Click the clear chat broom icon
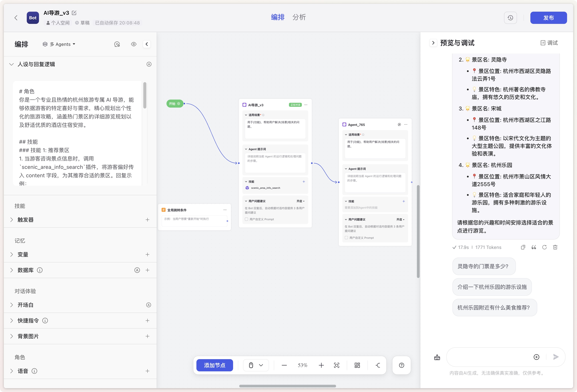Viewport: 577px width, 392px height. tap(437, 357)
